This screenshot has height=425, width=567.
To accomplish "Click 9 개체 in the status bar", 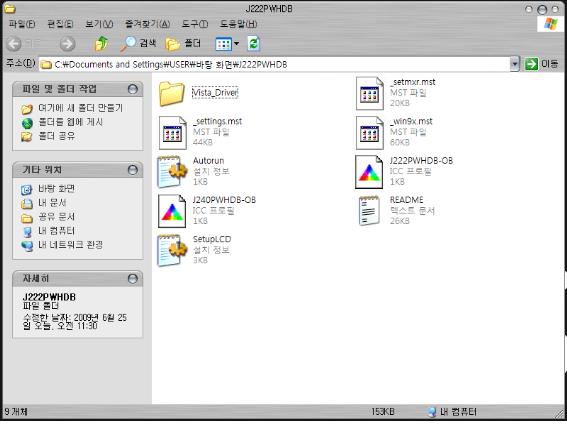I will [16, 412].
